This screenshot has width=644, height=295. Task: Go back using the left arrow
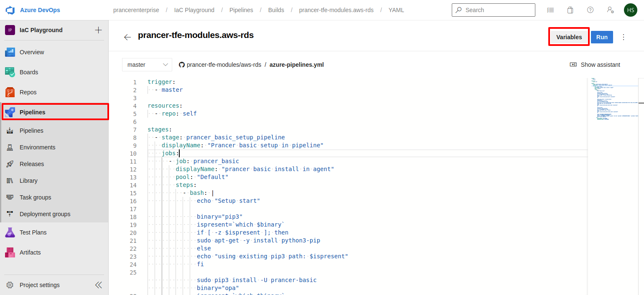click(127, 37)
